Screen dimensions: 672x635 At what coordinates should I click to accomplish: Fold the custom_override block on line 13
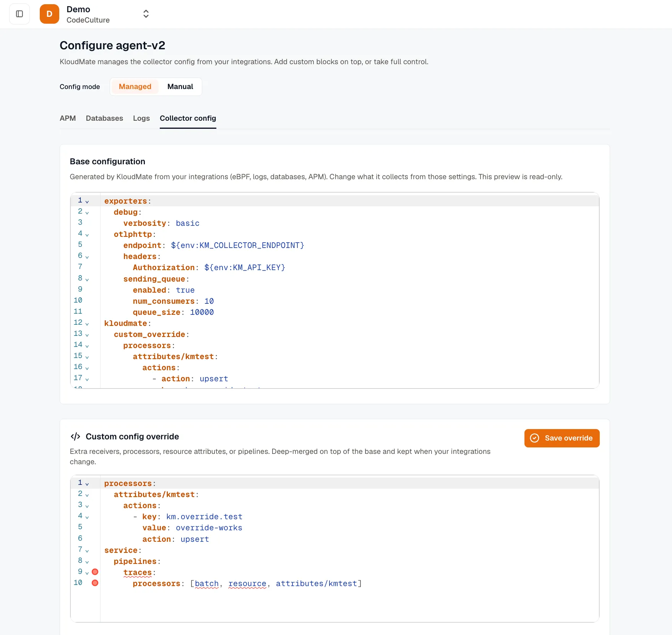pyautogui.click(x=87, y=335)
